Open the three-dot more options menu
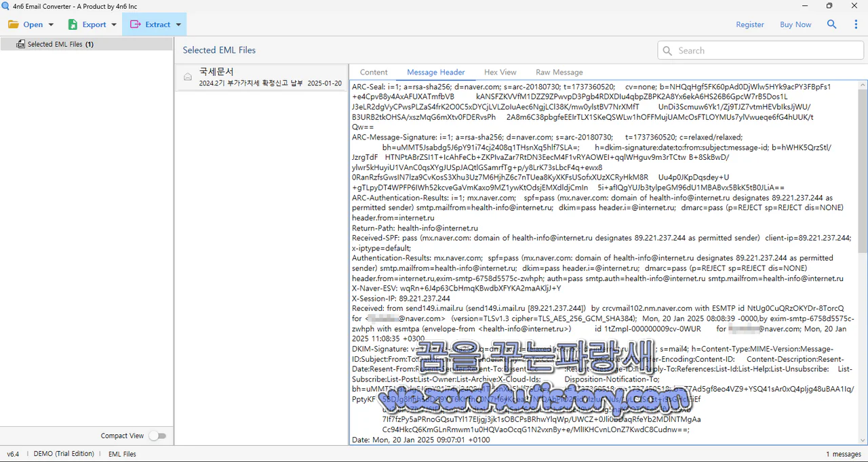This screenshot has width=868, height=462. click(x=856, y=24)
